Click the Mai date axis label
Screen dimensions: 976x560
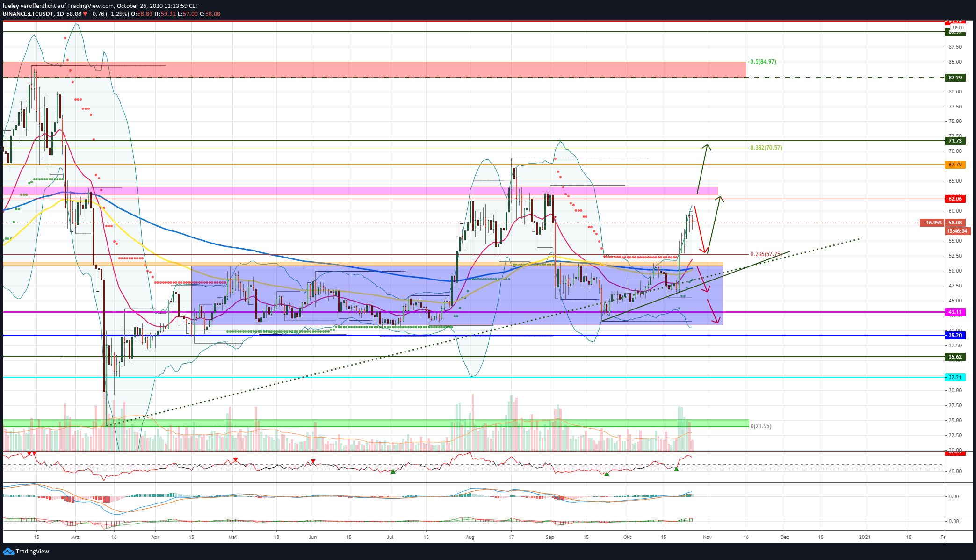[233, 537]
